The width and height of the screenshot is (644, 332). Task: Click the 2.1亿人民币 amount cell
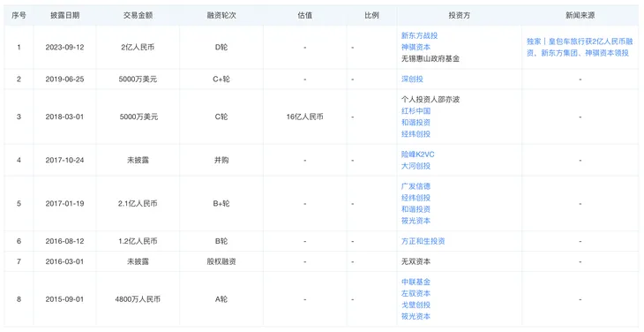(x=138, y=203)
